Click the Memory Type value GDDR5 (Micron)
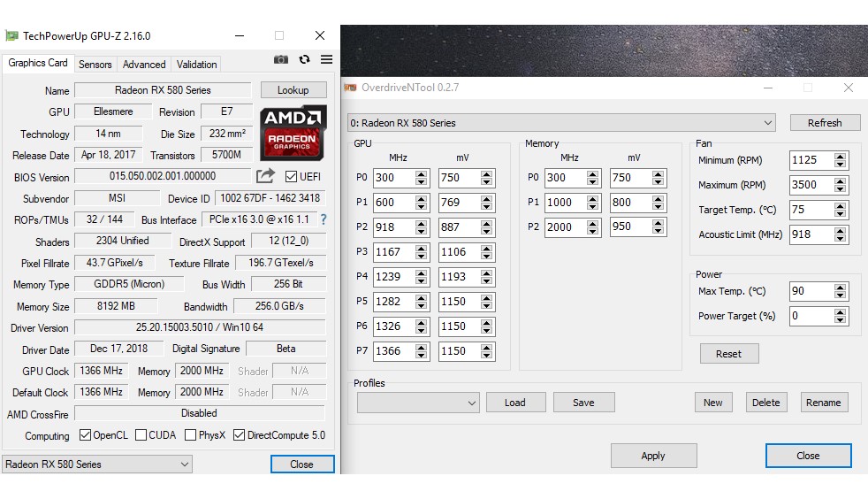The image size is (868, 499). click(x=129, y=284)
